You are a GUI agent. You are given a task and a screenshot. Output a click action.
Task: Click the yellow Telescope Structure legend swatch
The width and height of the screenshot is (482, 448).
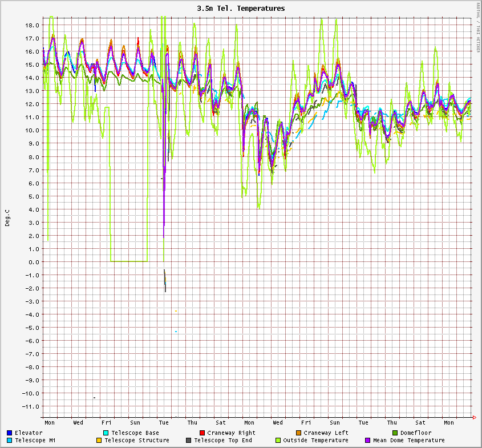coord(99,441)
